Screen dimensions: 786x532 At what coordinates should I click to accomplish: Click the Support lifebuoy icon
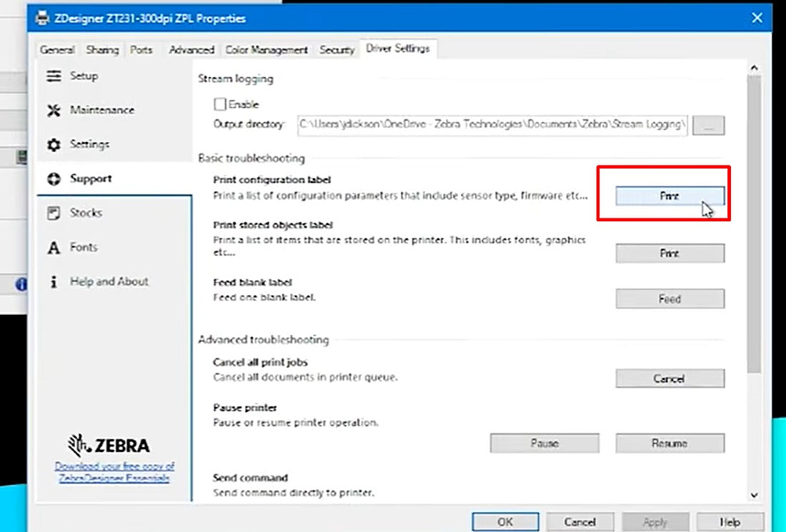point(54,179)
